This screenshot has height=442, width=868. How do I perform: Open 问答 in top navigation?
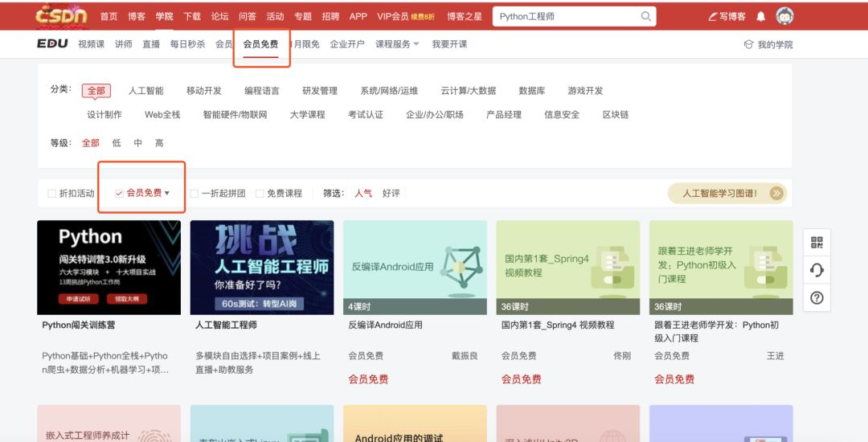248,17
